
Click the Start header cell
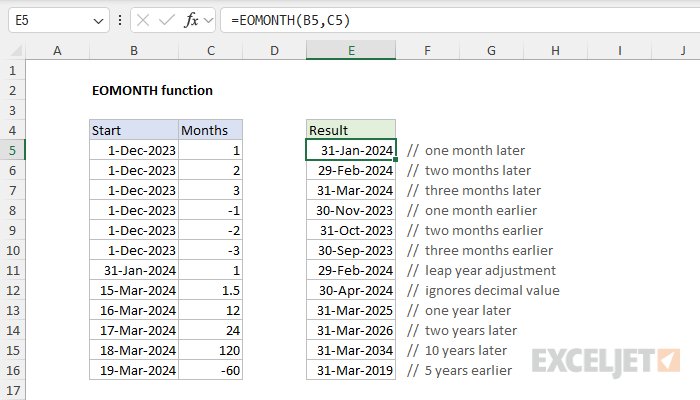point(133,130)
